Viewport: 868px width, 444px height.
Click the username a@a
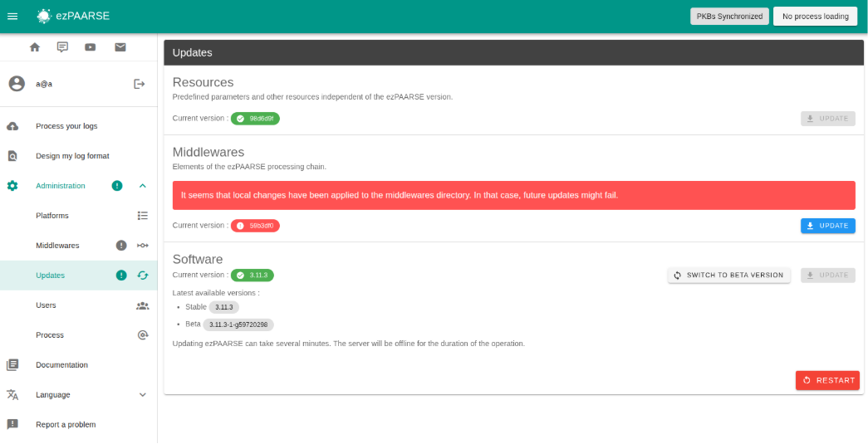pos(44,84)
